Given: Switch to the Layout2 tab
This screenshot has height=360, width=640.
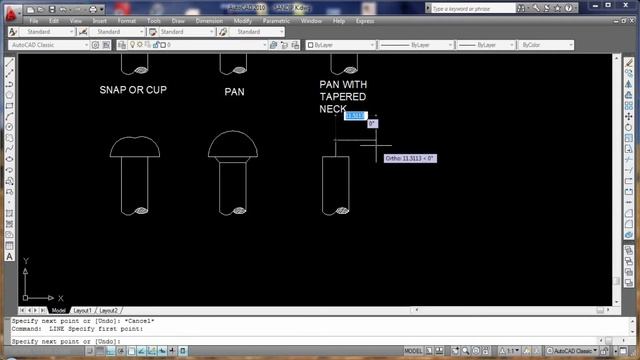Looking at the screenshot, I should (x=109, y=311).
